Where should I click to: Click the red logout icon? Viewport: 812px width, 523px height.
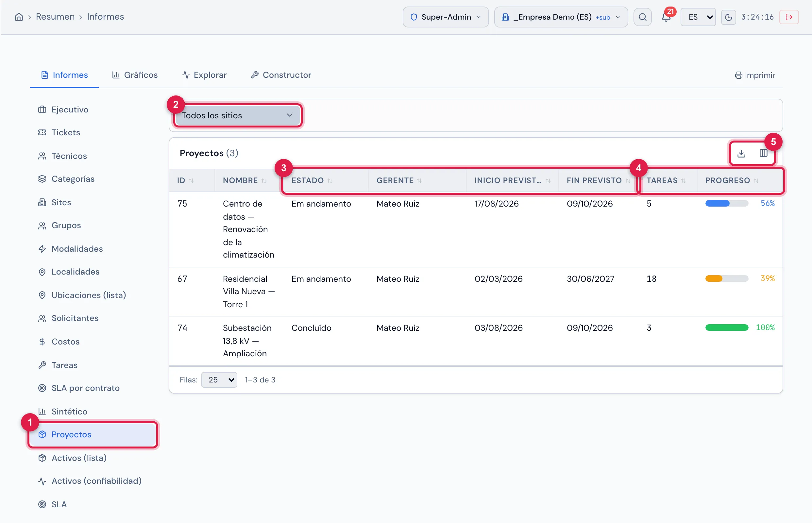pyautogui.click(x=789, y=17)
